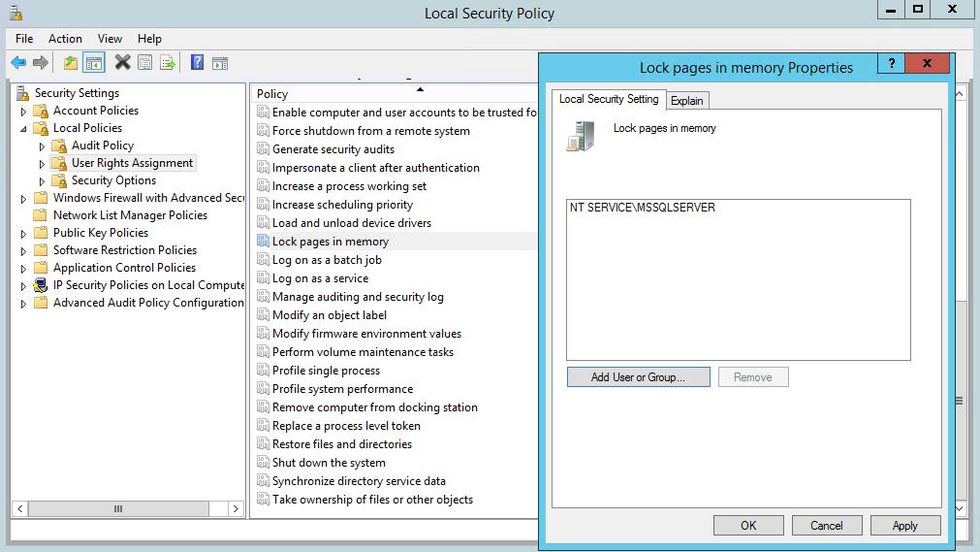Select Log on as a batch job

point(327,260)
